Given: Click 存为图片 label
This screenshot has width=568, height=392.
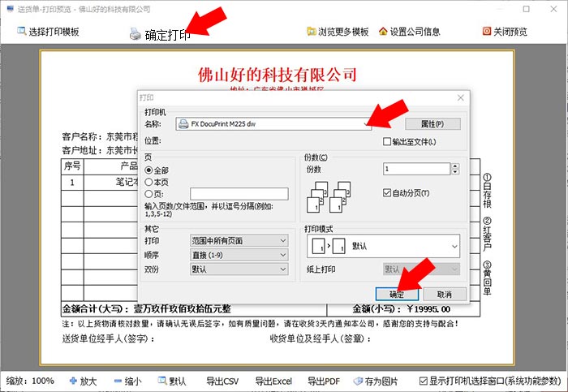Looking at the screenshot, I should pyautogui.click(x=381, y=381).
